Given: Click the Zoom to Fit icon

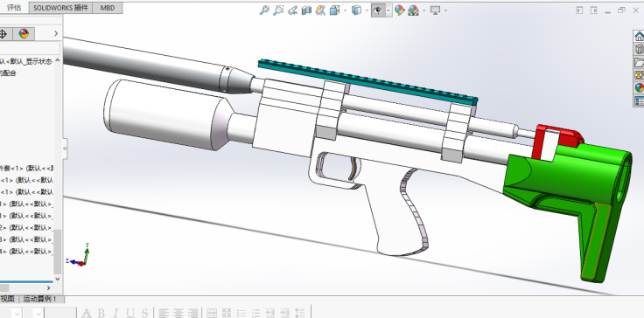Looking at the screenshot, I should [264, 10].
